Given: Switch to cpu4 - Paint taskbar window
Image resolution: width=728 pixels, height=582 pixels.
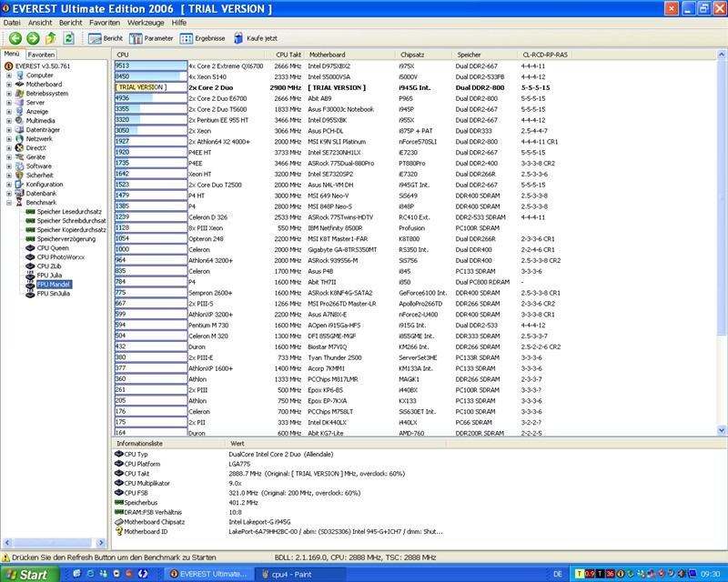Looking at the screenshot, I should tap(300, 574).
